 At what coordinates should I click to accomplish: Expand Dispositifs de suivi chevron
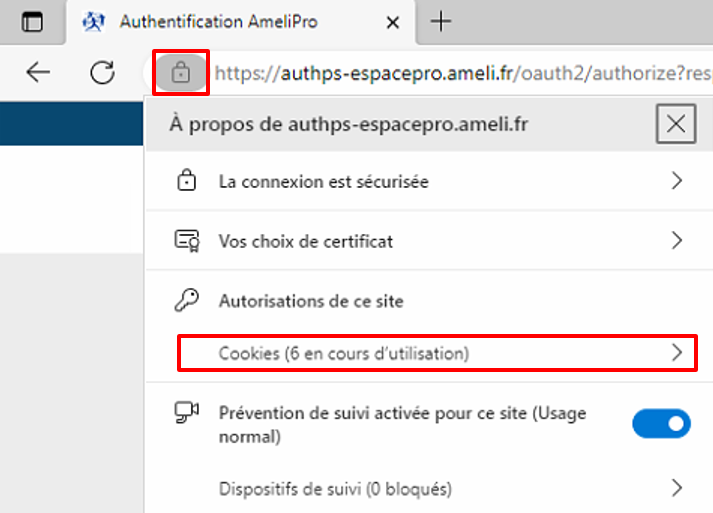677,488
